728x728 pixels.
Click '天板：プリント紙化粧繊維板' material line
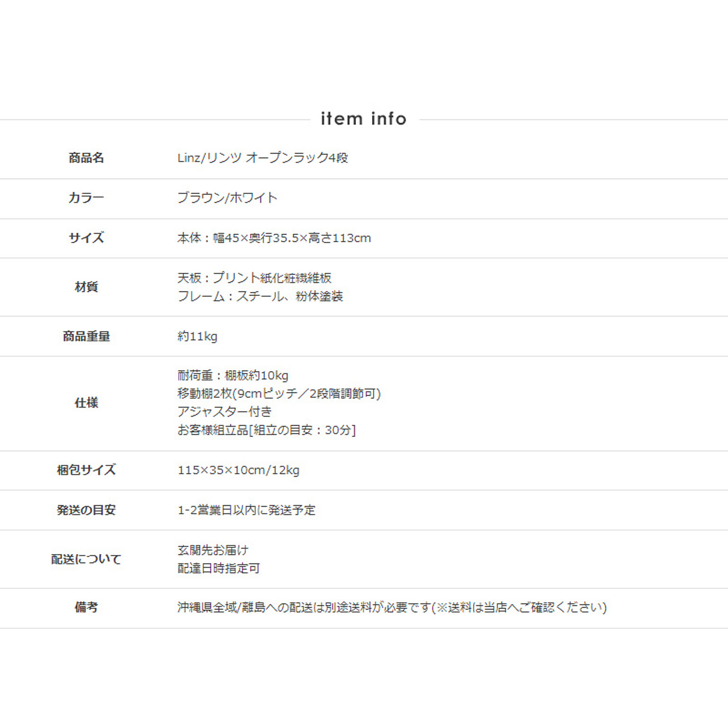254,278
